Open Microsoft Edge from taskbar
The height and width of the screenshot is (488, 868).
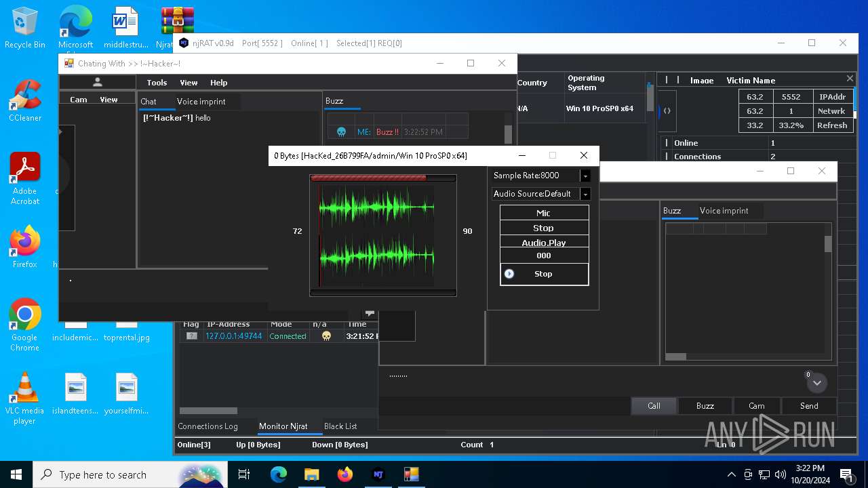click(x=279, y=474)
